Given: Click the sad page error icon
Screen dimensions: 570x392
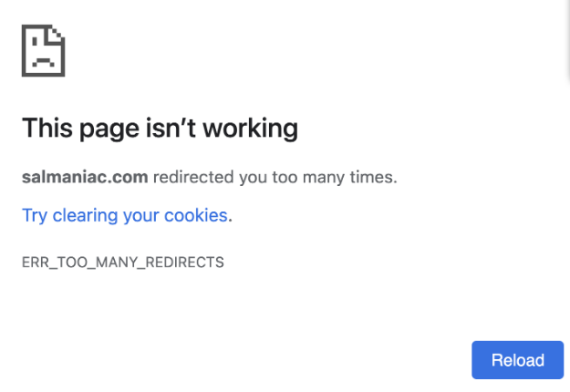Looking at the screenshot, I should pyautogui.click(x=43, y=51).
